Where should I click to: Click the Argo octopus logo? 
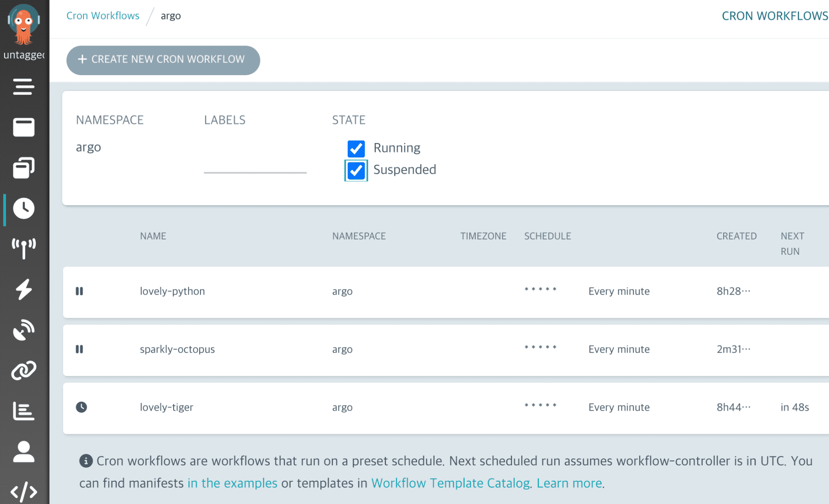[24, 24]
